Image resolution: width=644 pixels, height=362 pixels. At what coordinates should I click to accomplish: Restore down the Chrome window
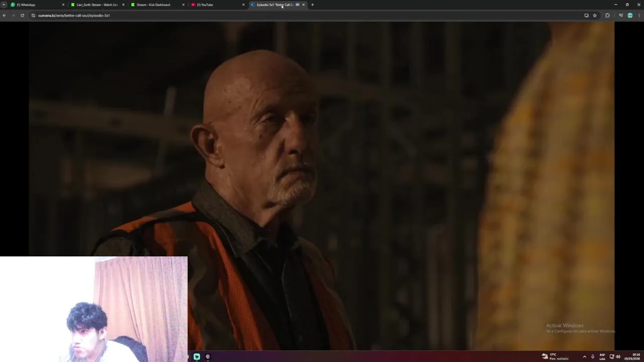coord(627,5)
